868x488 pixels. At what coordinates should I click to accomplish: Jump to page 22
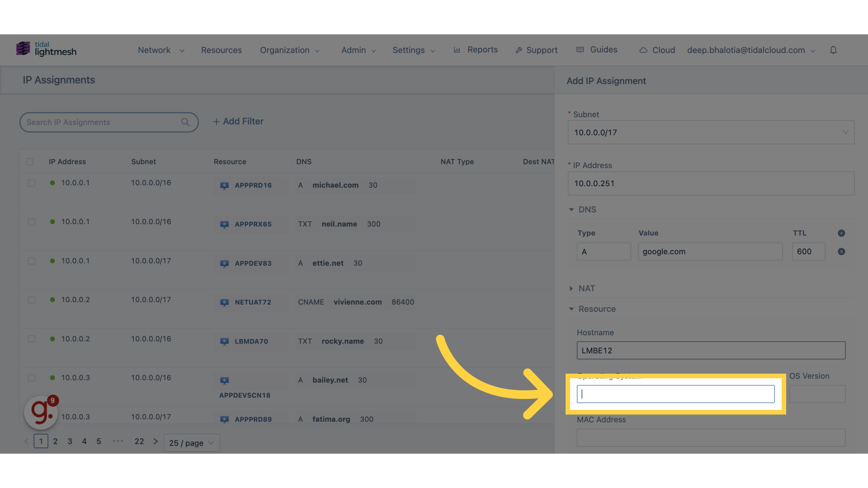tap(139, 441)
